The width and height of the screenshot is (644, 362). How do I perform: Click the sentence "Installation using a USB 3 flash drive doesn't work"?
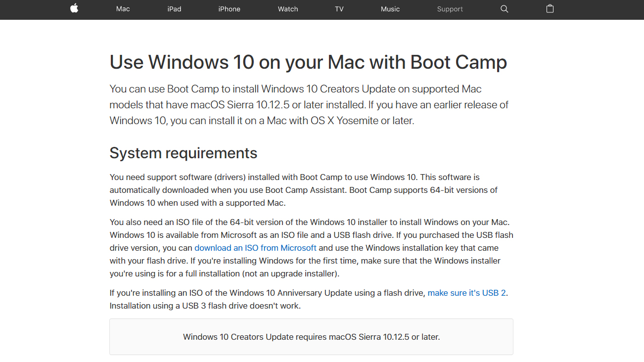(x=205, y=306)
